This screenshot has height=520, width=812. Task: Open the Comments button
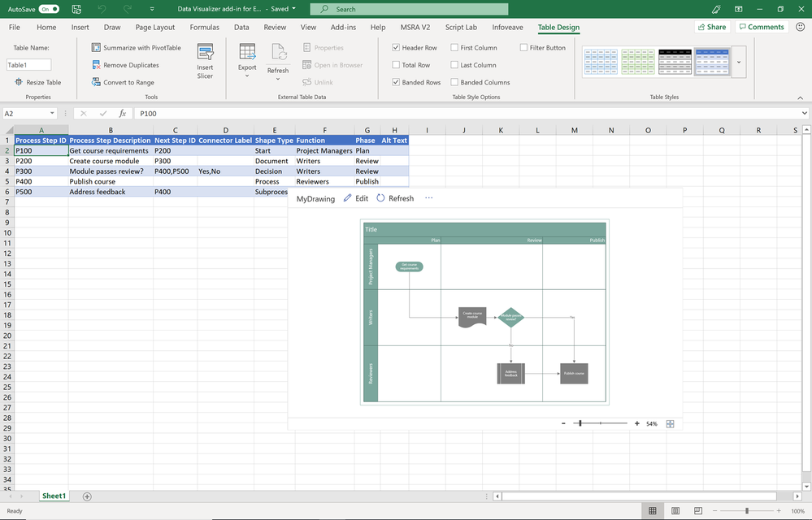[x=762, y=27]
